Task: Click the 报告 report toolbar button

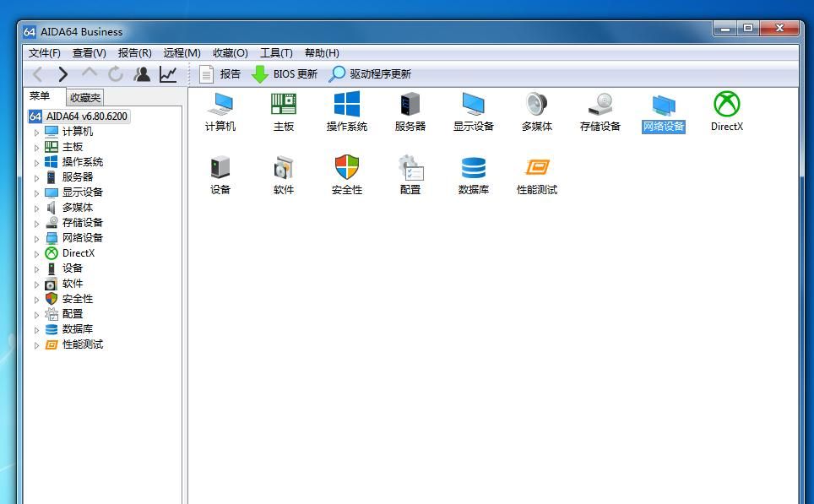Action: pyautogui.click(x=220, y=74)
